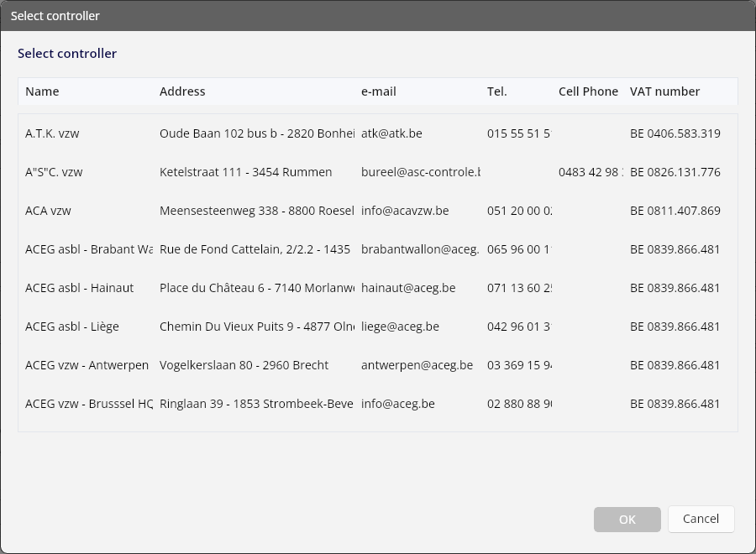The image size is (756, 554).
Task: Click the atk@atk.be email cell
Action: (x=391, y=133)
